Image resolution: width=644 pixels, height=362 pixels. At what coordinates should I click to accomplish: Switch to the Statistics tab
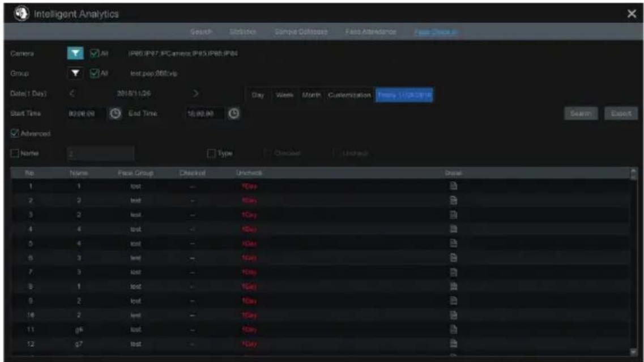coord(243,32)
